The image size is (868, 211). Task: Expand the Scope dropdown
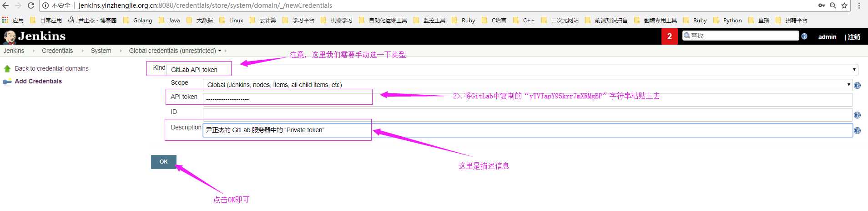pyautogui.click(x=528, y=85)
